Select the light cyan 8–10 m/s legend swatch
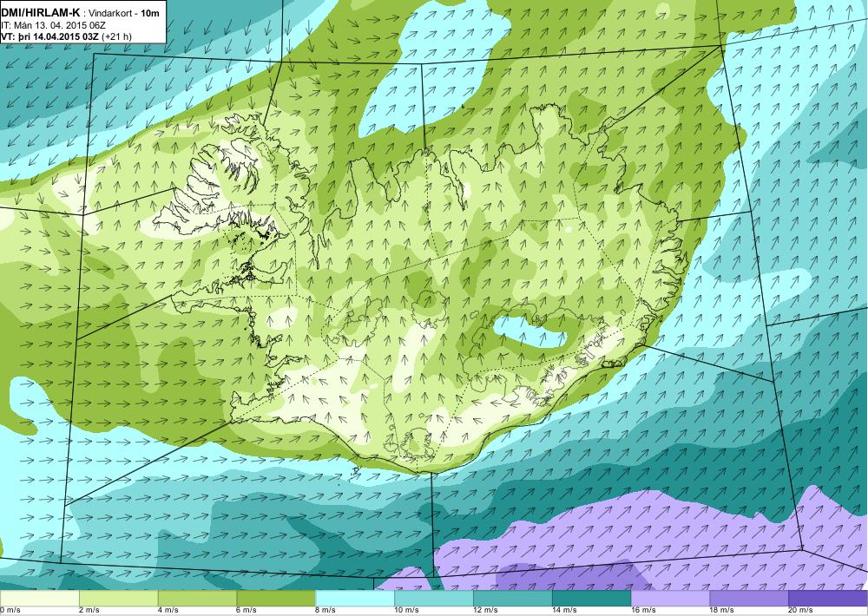 click(x=355, y=598)
